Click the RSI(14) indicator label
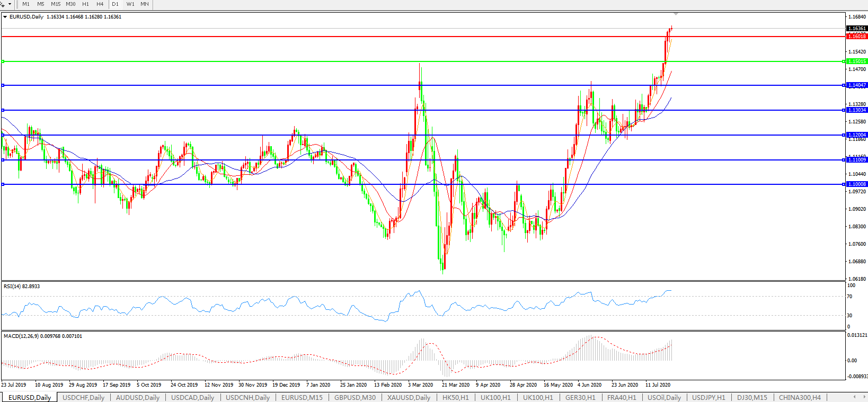The image size is (868, 402). 22,287
